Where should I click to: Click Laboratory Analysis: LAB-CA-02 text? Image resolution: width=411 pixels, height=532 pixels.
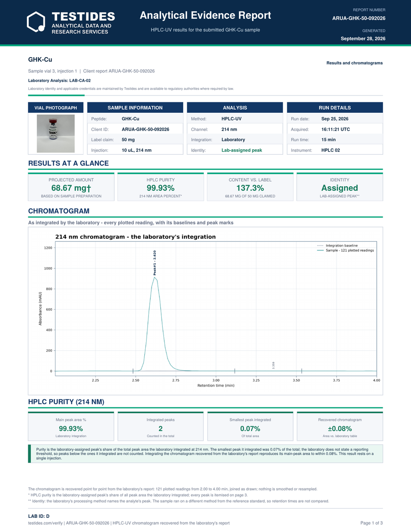59,80
